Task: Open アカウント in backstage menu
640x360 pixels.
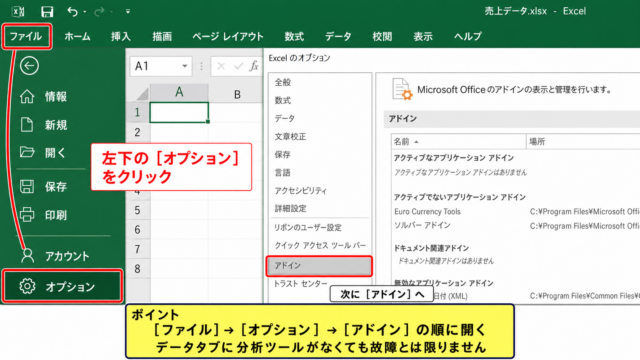Action: point(67,256)
